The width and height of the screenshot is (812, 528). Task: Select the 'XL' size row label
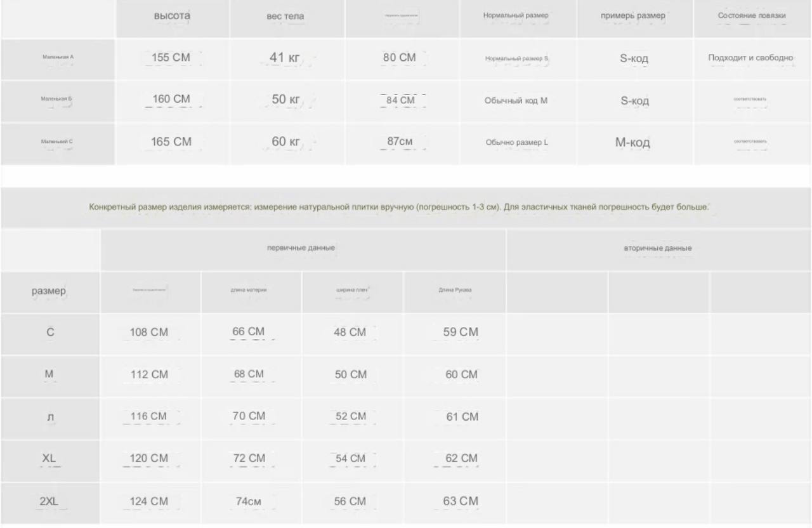click(x=49, y=459)
